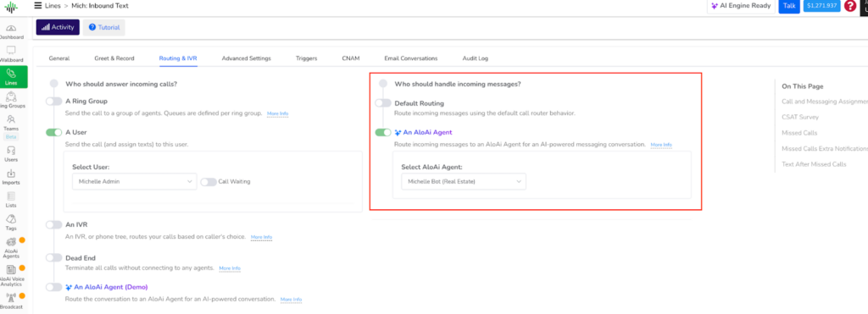
Task: Enable Dead End routing switch
Action: click(53, 257)
